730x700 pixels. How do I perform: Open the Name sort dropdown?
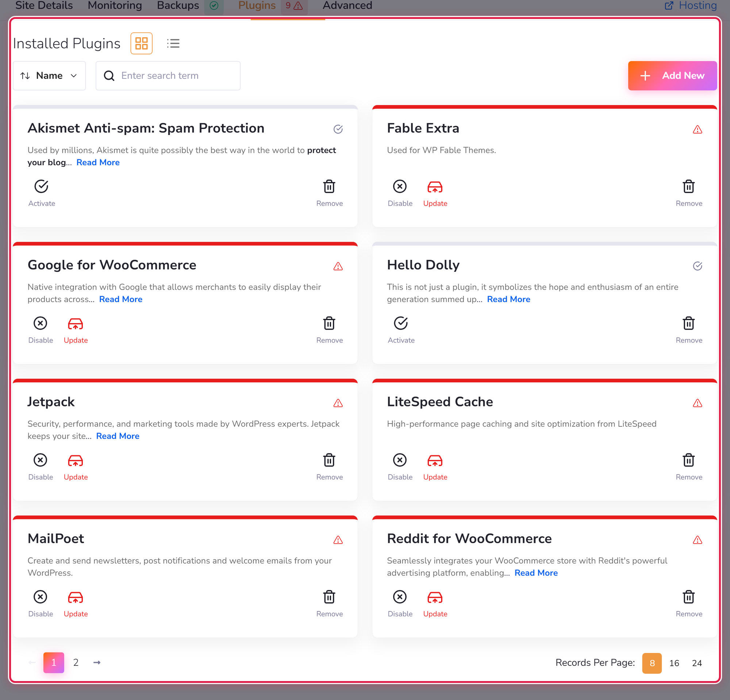point(49,76)
